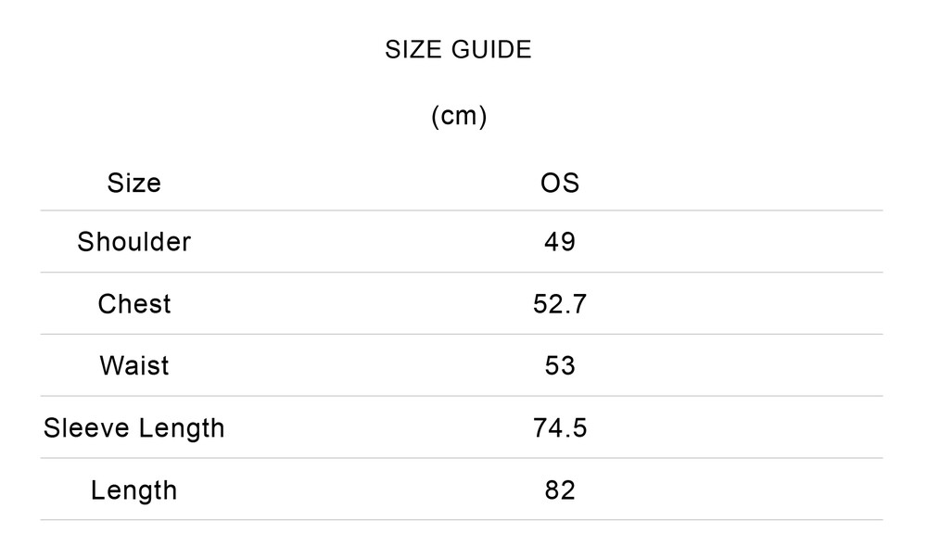The width and height of the screenshot is (927, 560).
Task: Select the Sleeve Length value 74.5
Action: (x=560, y=427)
